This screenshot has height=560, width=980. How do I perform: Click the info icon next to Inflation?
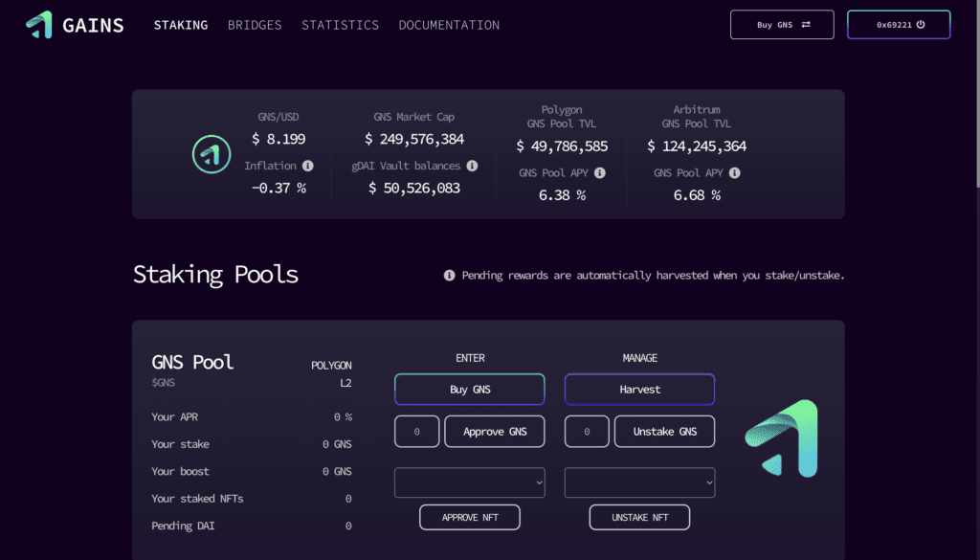coord(308,166)
